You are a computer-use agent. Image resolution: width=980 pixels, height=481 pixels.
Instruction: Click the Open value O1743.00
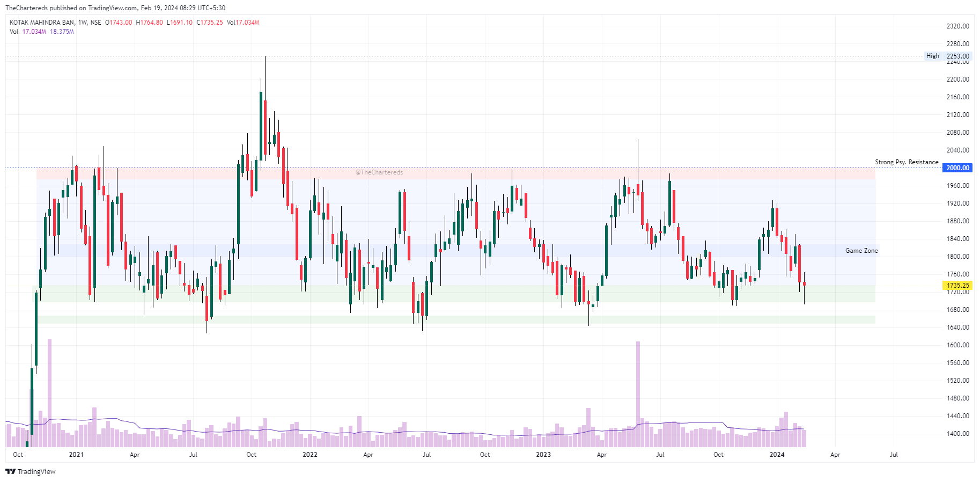click(x=119, y=23)
